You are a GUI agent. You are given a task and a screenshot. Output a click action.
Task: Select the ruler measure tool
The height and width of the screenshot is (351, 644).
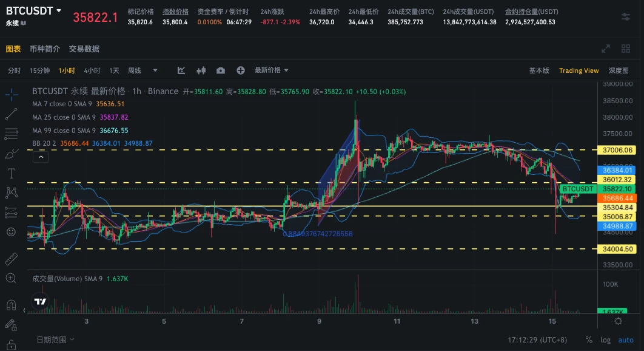tap(11, 259)
